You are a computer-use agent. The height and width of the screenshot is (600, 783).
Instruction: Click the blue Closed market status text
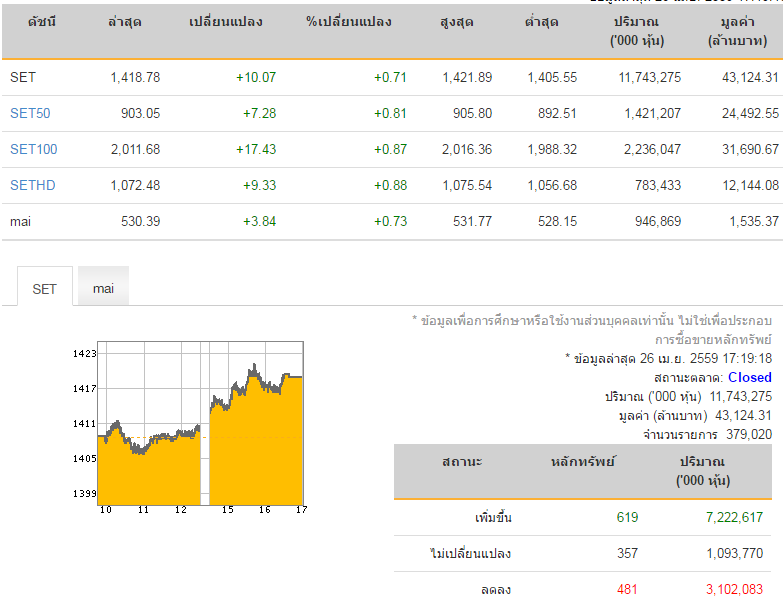(749, 377)
